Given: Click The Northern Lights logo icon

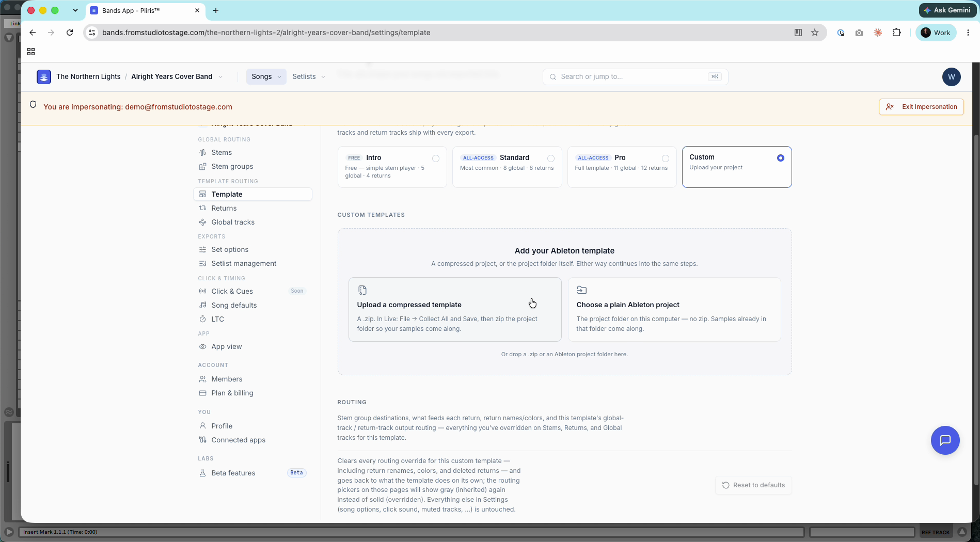Looking at the screenshot, I should coord(44,76).
